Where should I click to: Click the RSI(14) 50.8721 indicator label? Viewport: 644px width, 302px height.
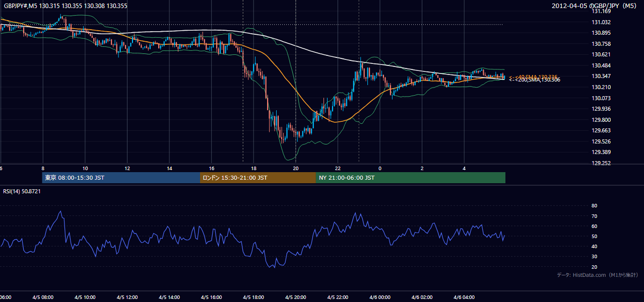[x=22, y=191]
